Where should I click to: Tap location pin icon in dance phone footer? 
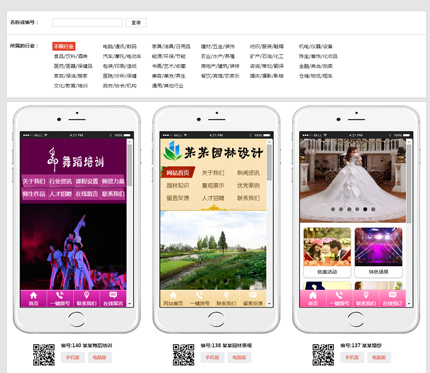click(x=86, y=295)
